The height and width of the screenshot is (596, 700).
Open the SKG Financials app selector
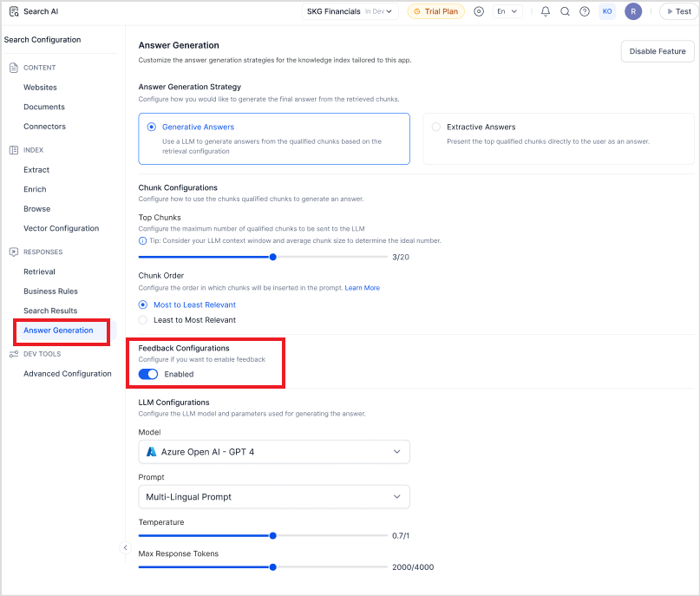[x=350, y=11]
